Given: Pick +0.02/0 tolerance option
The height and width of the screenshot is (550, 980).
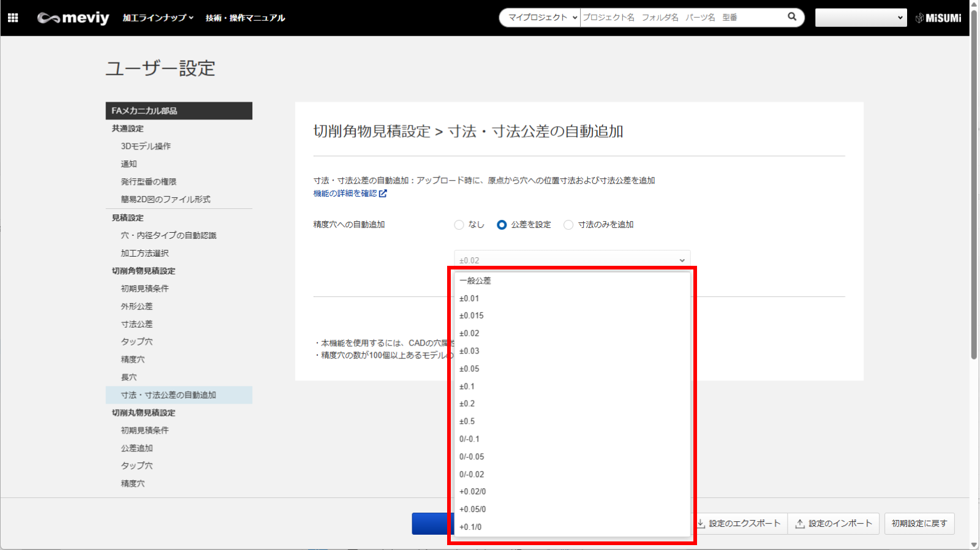Looking at the screenshot, I should point(472,492).
